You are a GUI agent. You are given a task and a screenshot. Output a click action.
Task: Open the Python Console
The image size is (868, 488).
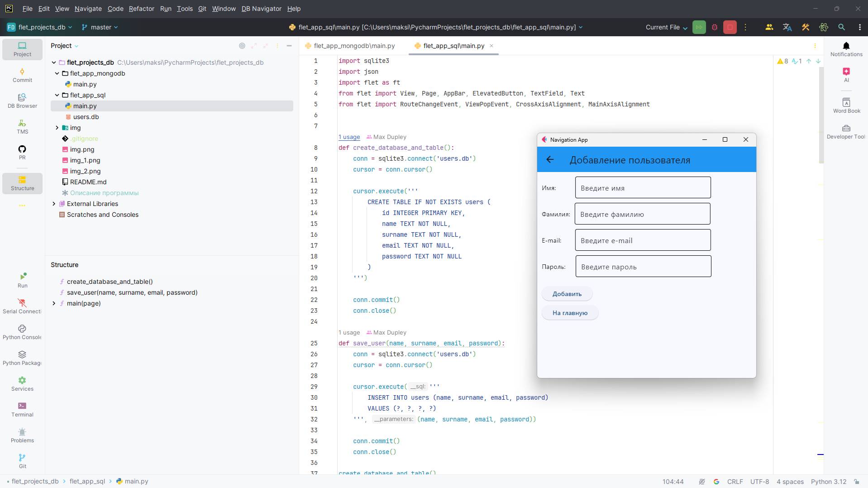[22, 332]
